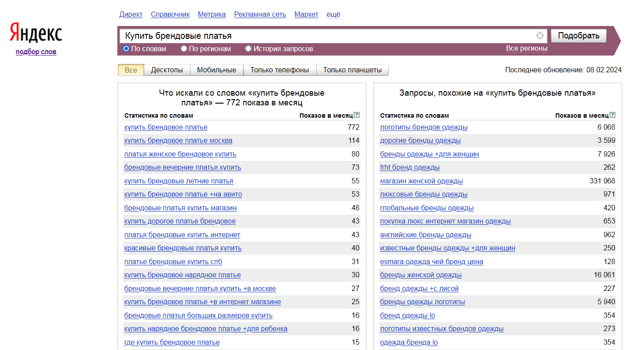644x350 pixels.
Task: Click the Яндекс logo
Action: (x=36, y=33)
